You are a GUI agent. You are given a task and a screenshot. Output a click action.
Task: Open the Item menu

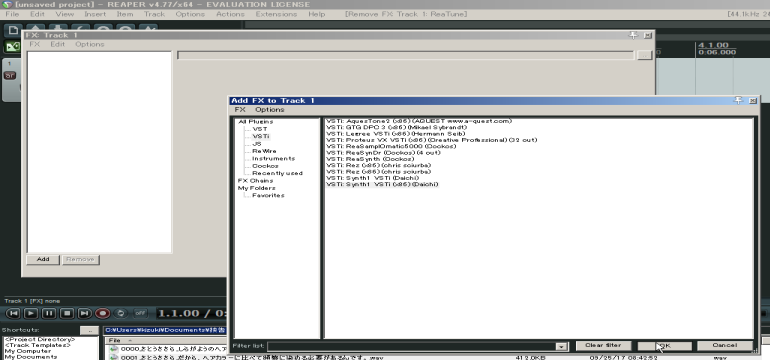125,14
